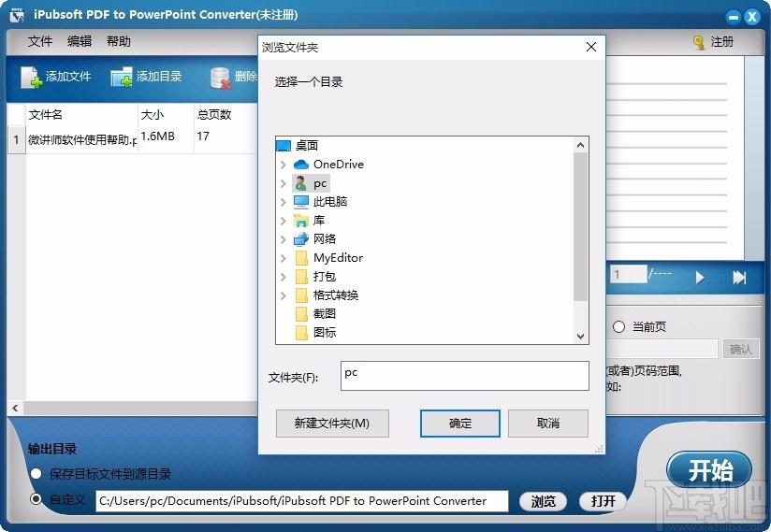Screen dimensions: 771x532
Task: Select the Current Page (当前页) radio
Action: pos(618,326)
